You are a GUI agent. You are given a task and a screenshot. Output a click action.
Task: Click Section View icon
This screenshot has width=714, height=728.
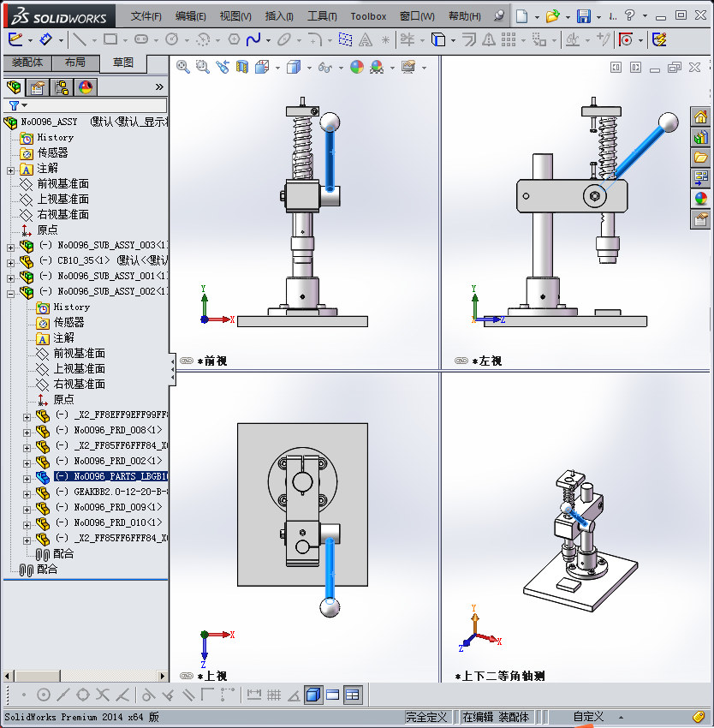[x=242, y=68]
